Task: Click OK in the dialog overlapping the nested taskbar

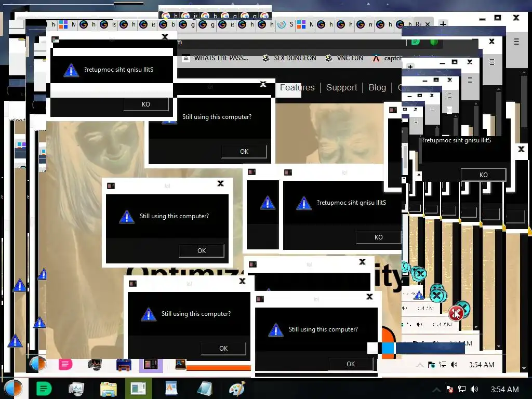Action: [x=351, y=364]
